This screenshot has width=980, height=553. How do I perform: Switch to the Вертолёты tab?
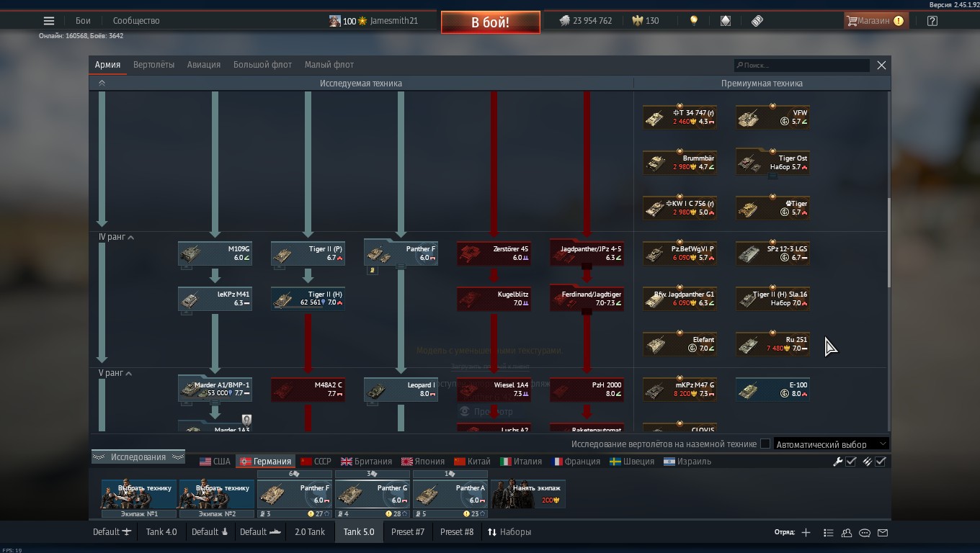(x=153, y=65)
